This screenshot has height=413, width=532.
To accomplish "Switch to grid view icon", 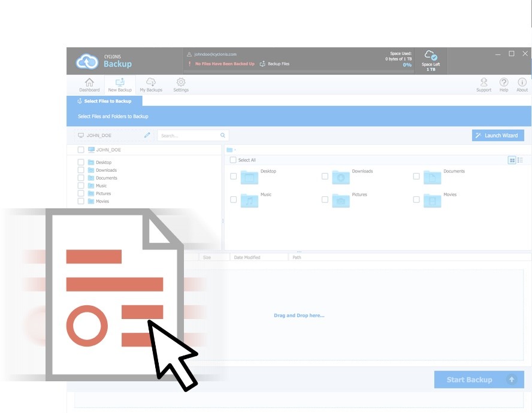I will coord(512,160).
